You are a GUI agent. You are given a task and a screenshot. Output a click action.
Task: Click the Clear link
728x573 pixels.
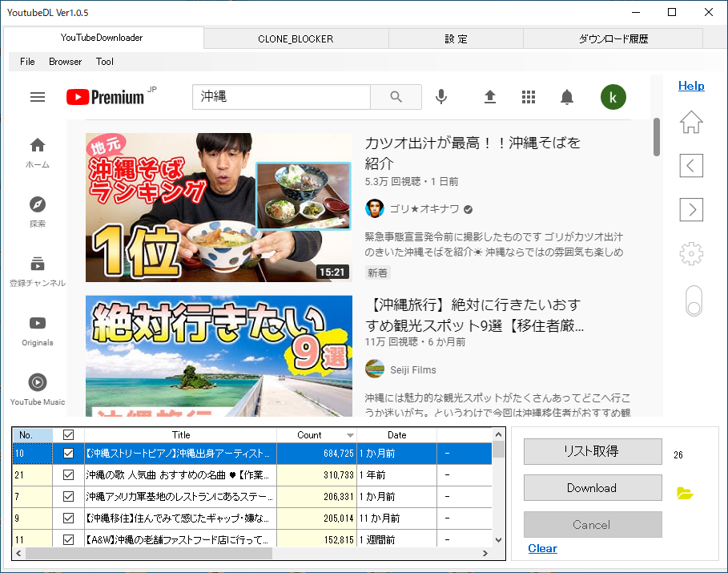tap(542, 548)
